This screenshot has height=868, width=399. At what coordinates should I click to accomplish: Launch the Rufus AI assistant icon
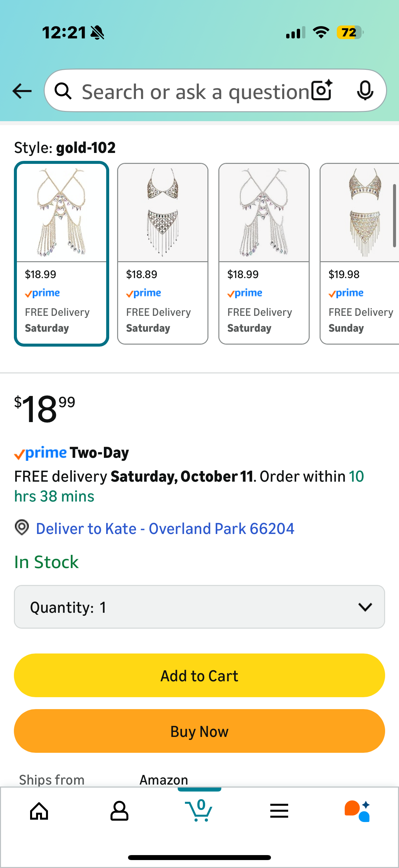point(358,811)
